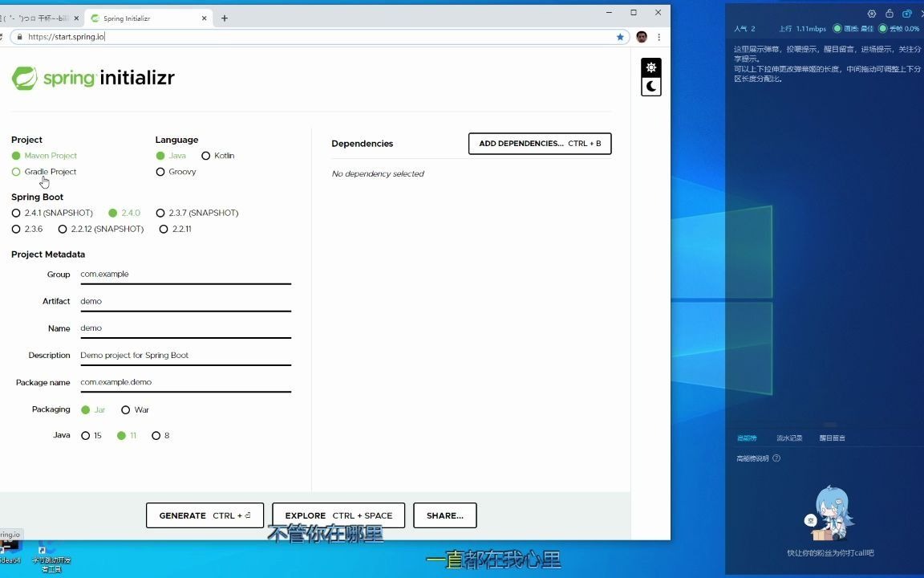Select the Gradle Project radio button
924x578 pixels.
(16, 171)
